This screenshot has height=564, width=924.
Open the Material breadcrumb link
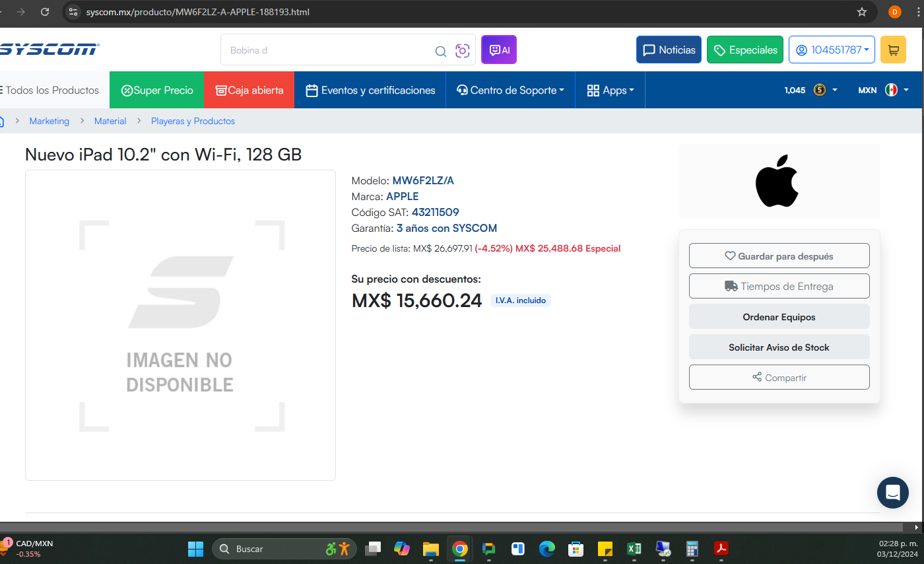point(110,121)
